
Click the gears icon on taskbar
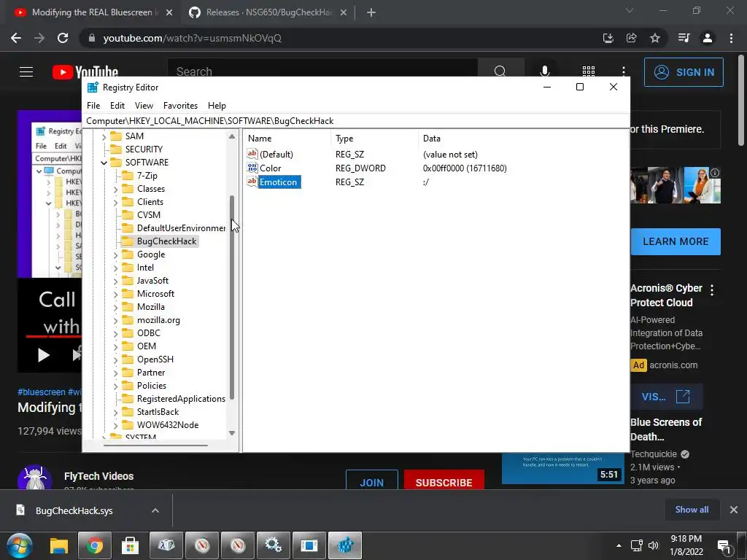point(274,545)
